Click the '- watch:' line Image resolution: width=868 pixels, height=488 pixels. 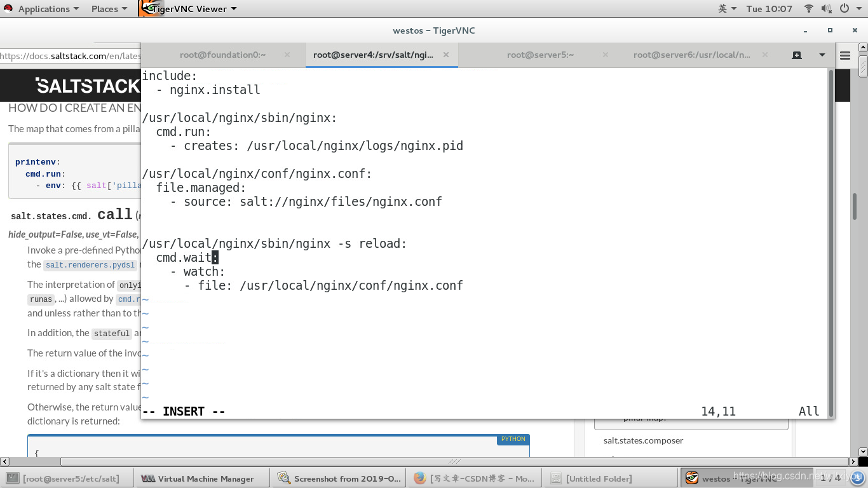pos(198,271)
